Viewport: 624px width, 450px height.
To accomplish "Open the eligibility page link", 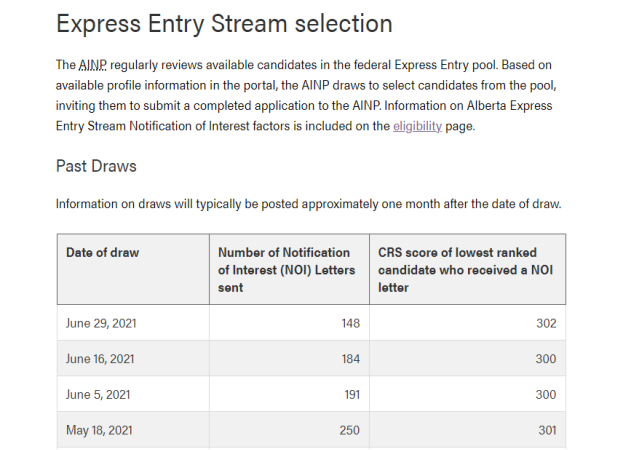I will [x=418, y=125].
